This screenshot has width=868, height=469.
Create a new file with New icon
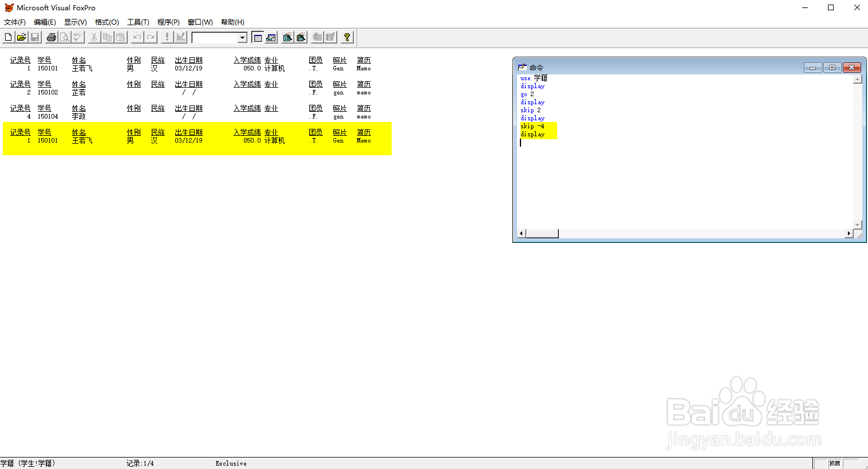[x=8, y=37]
